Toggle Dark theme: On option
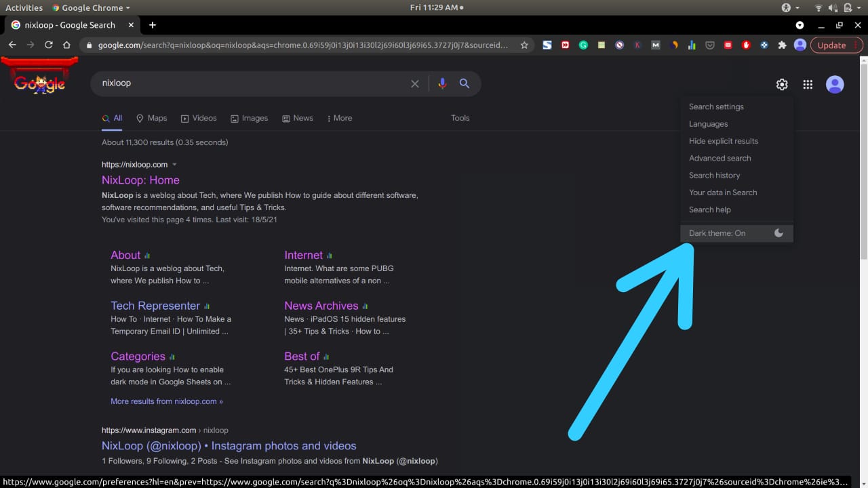The height and width of the screenshot is (488, 868). pos(736,233)
